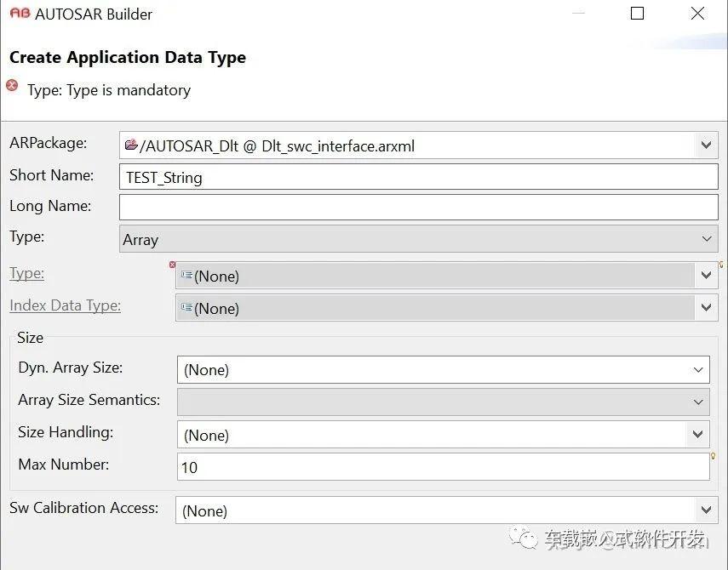Click the empty Long Name field
Screen dimensions: 728x570
(x=418, y=207)
